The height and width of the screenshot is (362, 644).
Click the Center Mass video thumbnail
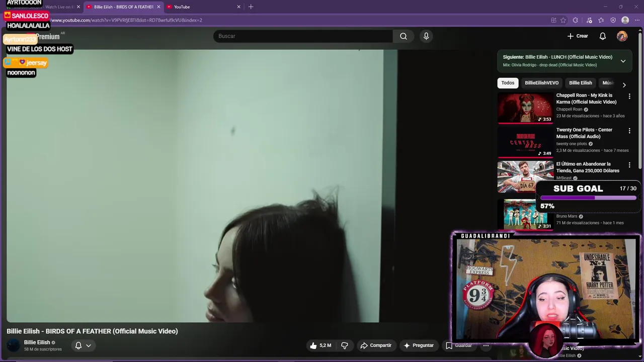pos(525,142)
